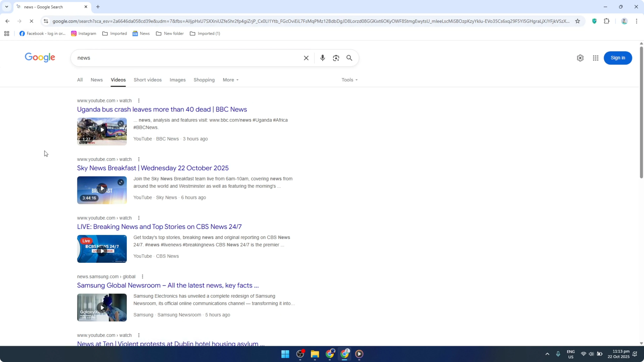Open LIVE CBS News 24/7 result link

pos(159,227)
